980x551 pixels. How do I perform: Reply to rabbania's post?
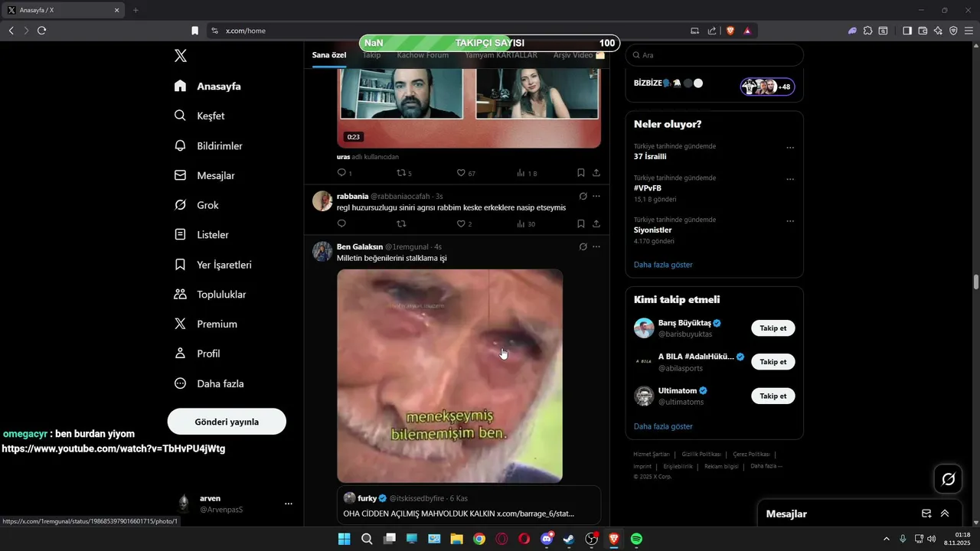(x=341, y=223)
